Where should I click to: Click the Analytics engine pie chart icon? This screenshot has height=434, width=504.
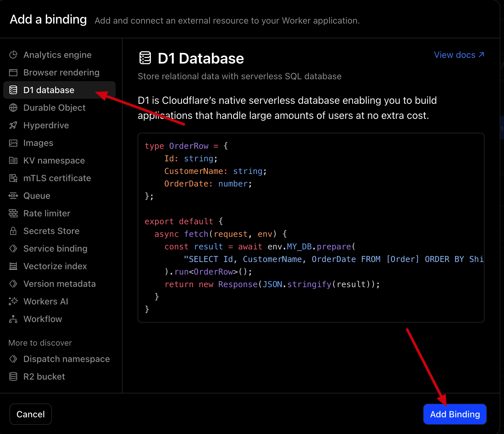13,55
